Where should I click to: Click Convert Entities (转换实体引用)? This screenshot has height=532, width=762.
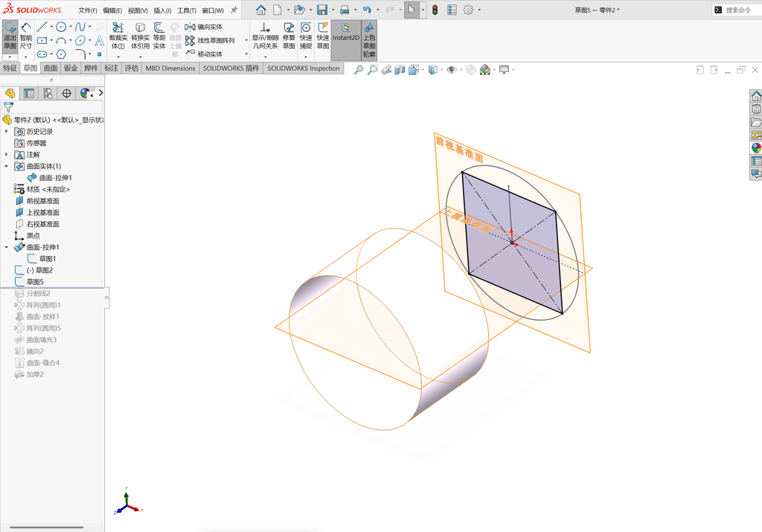pos(140,36)
